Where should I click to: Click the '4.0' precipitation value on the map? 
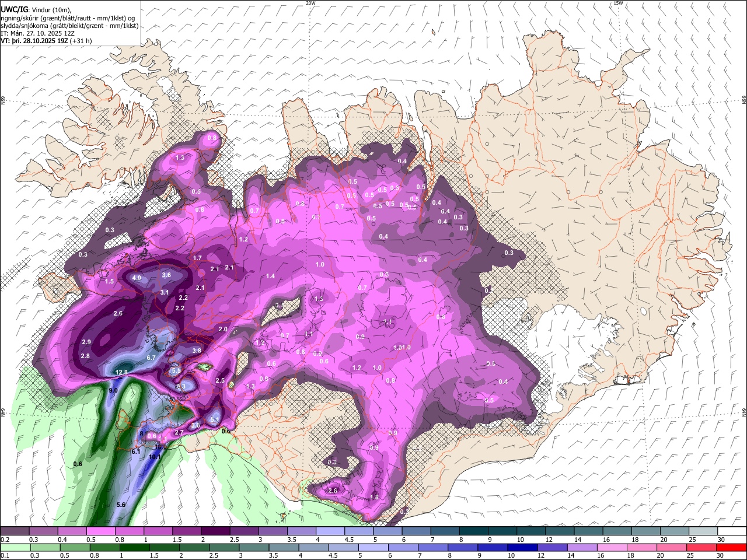[x=137, y=278]
